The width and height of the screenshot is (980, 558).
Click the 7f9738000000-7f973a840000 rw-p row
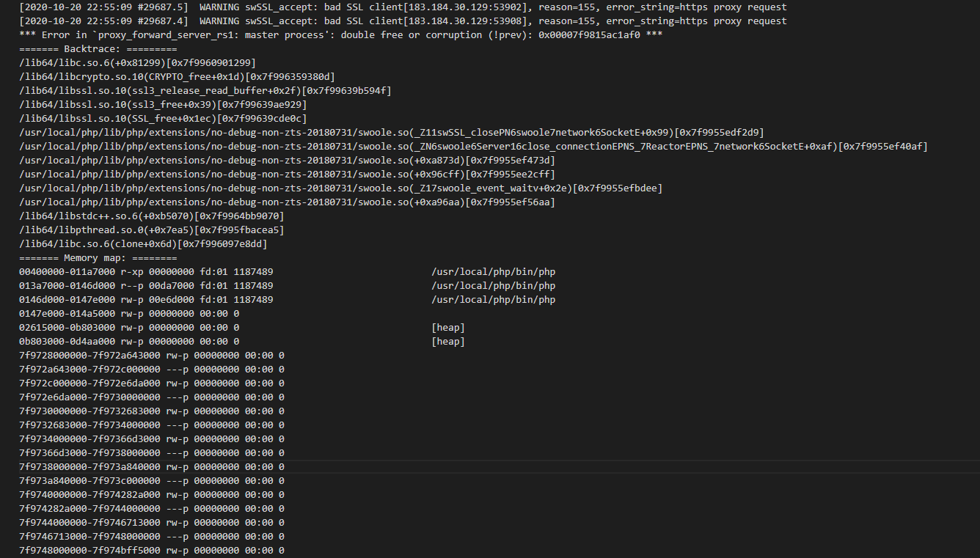coord(152,467)
